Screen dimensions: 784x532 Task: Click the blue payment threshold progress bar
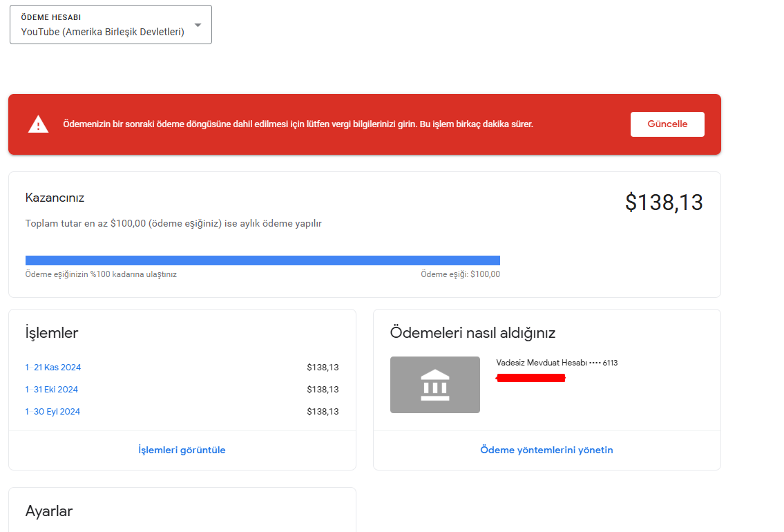(x=262, y=260)
